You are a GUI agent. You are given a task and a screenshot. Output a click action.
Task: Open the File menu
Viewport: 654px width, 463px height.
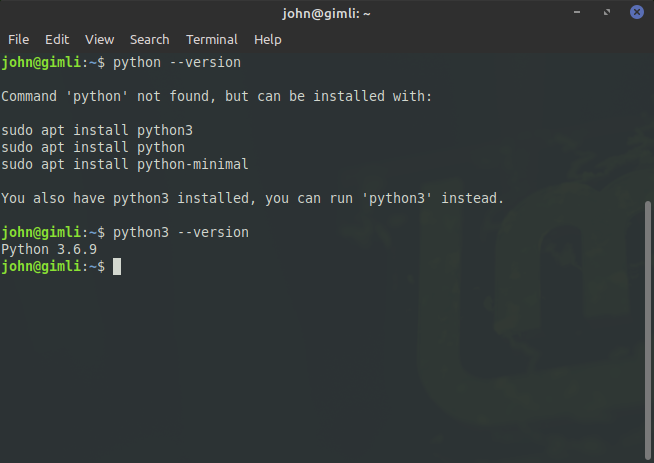click(x=18, y=40)
